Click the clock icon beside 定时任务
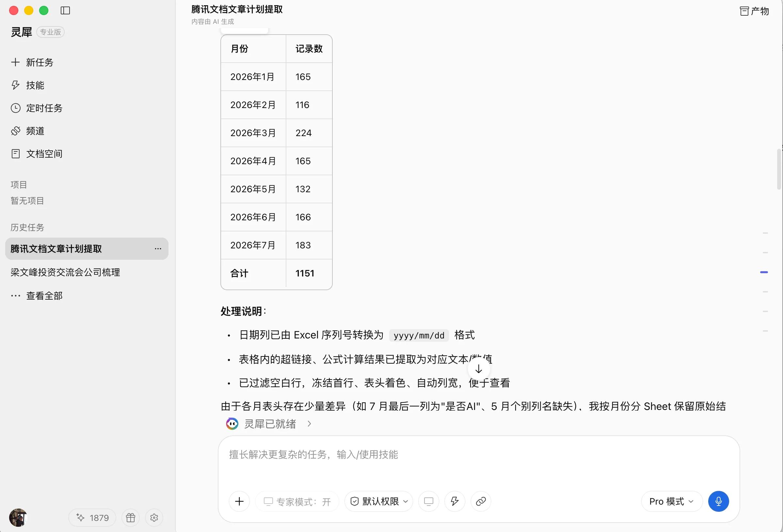 click(x=15, y=108)
